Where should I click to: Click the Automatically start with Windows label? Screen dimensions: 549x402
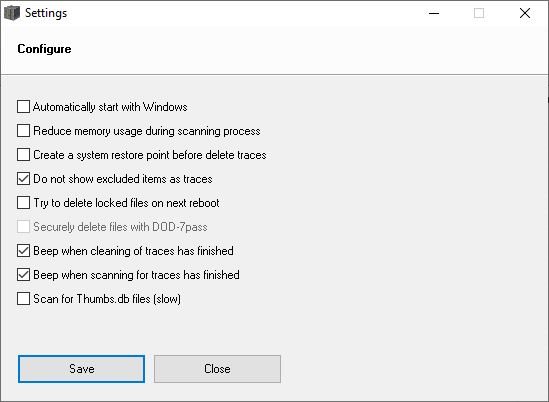click(x=110, y=107)
